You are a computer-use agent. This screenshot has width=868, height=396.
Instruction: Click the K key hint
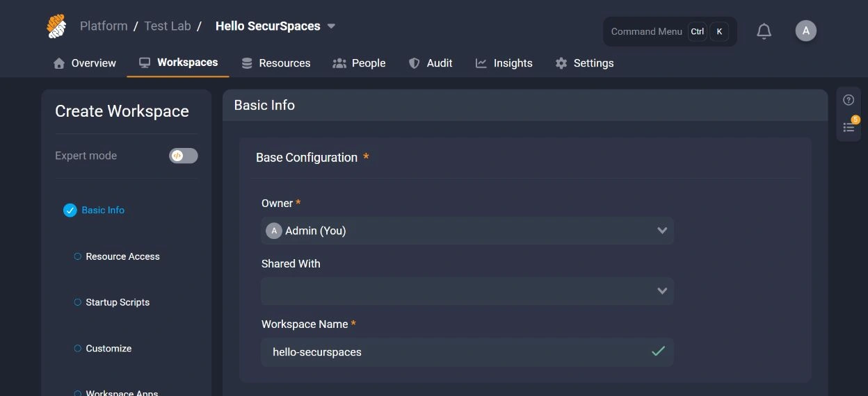(x=719, y=31)
